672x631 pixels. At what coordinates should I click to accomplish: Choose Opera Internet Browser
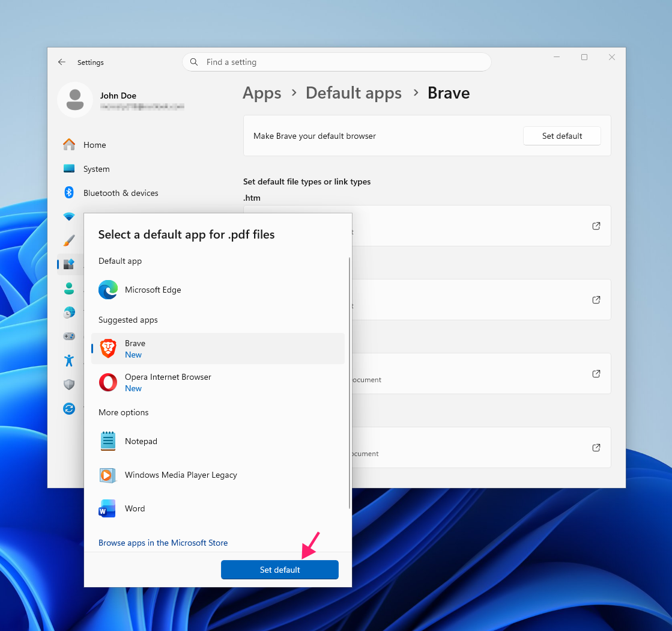coord(218,382)
